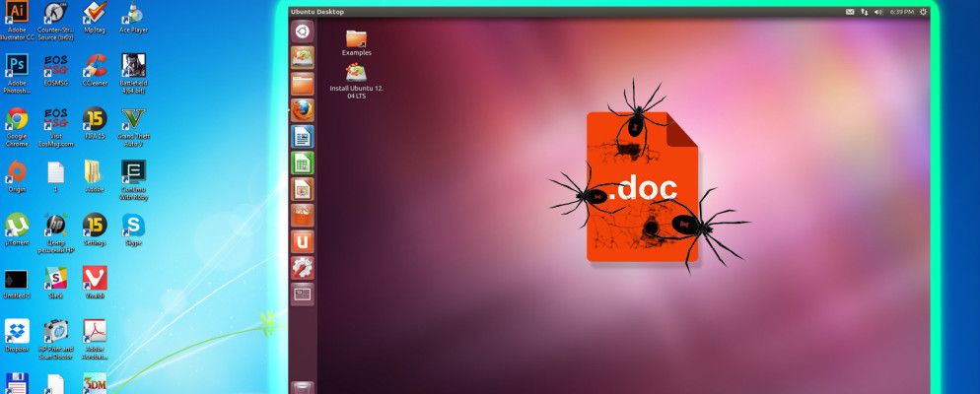Launch Ubuntu Software Center from launcher
This screenshot has height=394, width=980.
coord(303,215)
